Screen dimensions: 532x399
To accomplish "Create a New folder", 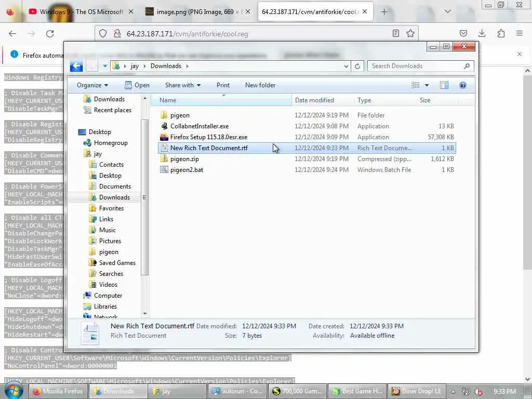I will 260,85.
